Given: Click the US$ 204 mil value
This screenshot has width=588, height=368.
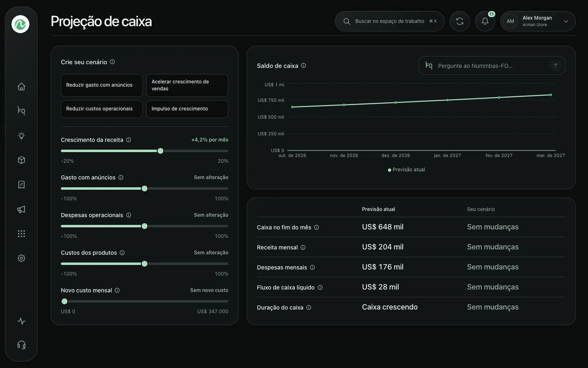Looking at the screenshot, I should 383,247.
